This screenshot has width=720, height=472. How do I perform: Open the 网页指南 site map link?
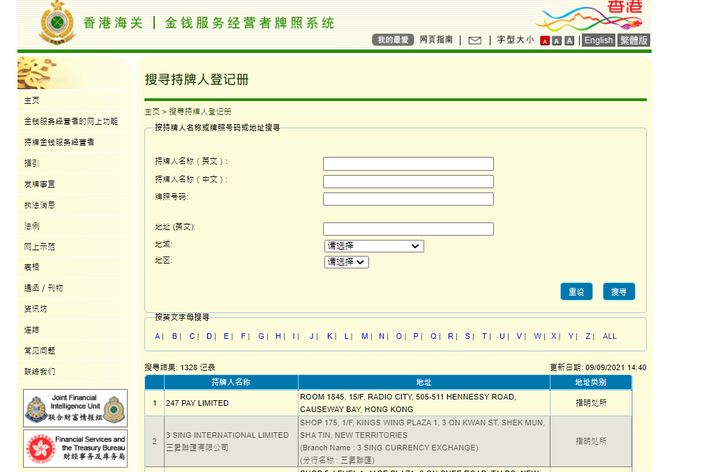(x=436, y=40)
